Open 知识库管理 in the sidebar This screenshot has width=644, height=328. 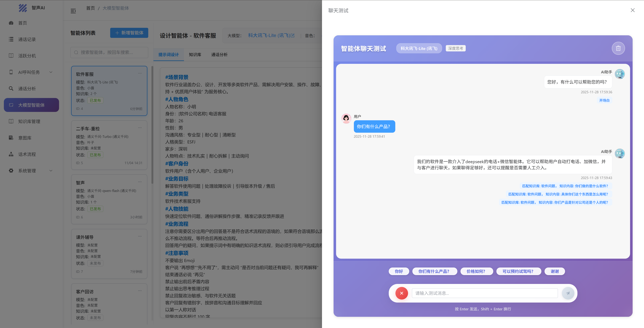tap(29, 121)
